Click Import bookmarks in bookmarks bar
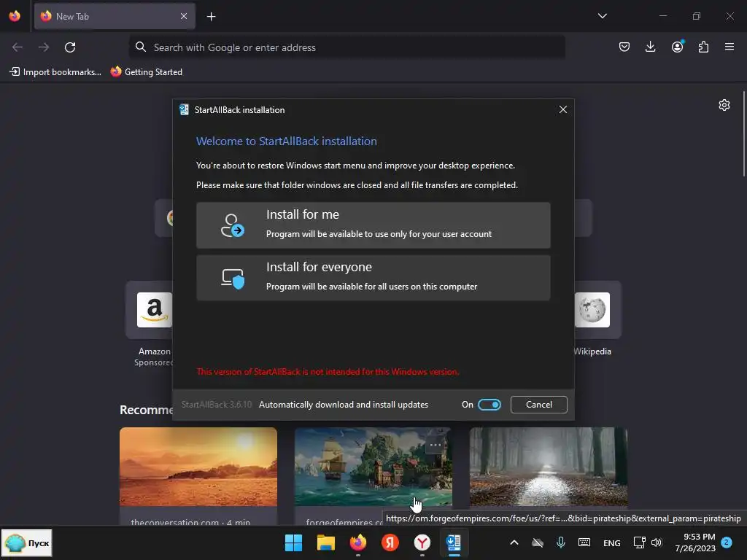 click(x=55, y=72)
